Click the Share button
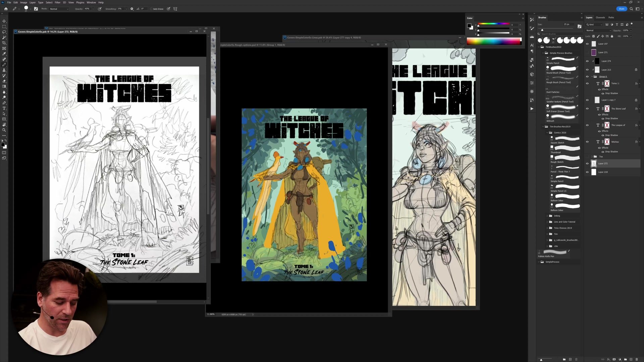Image resolution: width=644 pixels, height=362 pixels. point(621,9)
